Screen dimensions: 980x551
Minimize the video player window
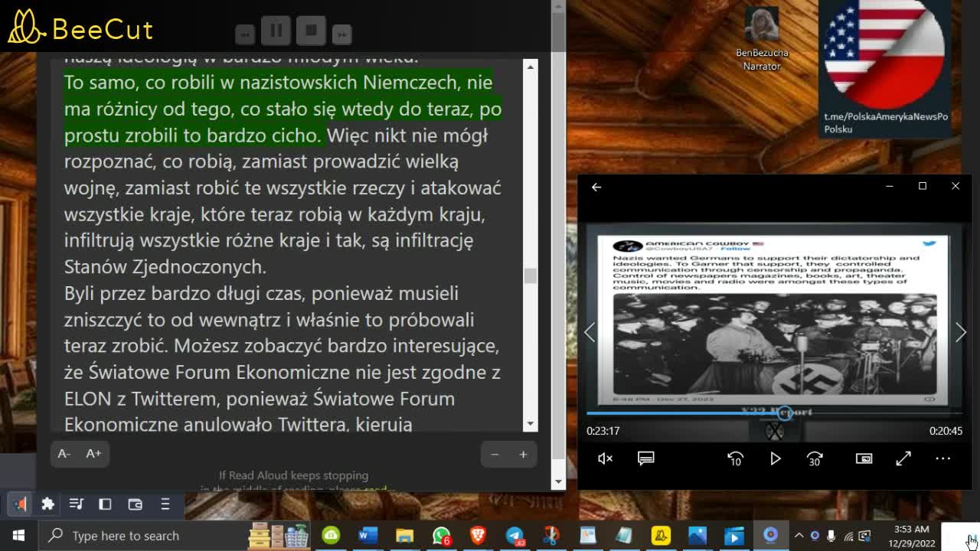(889, 186)
